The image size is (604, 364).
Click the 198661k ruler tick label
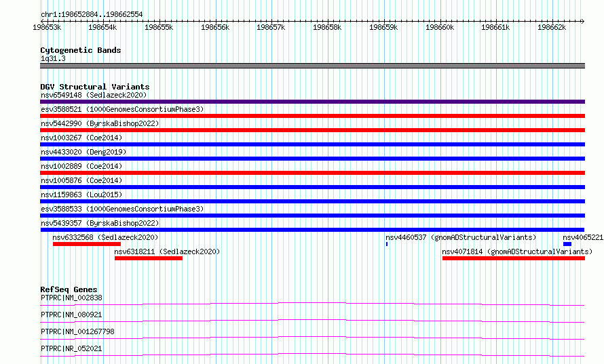coord(495,27)
